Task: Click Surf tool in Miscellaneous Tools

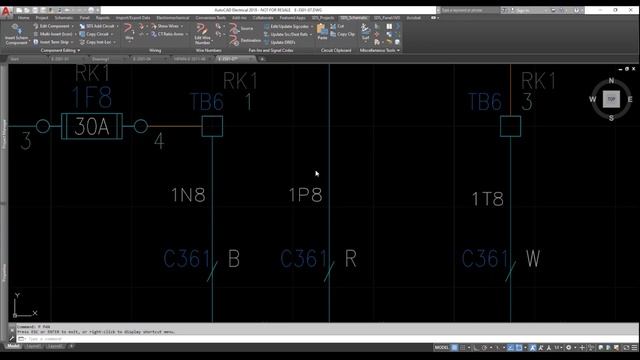Action: pyautogui.click(x=365, y=32)
